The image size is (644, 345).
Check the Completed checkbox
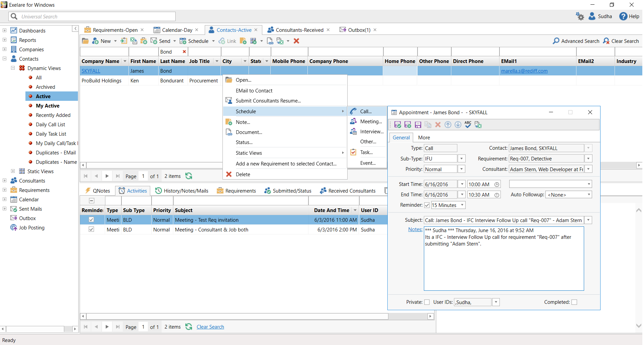(574, 302)
